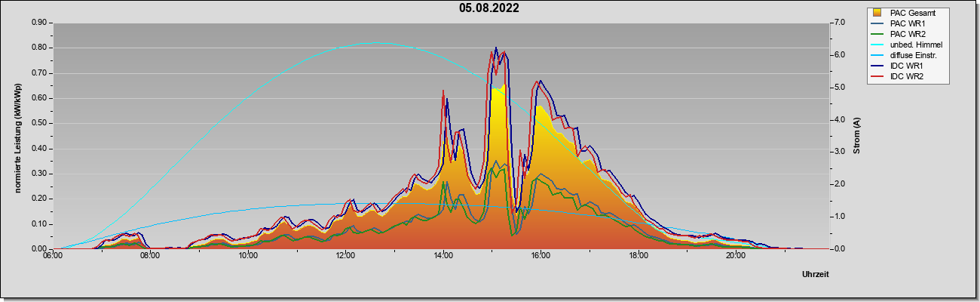
Task: Click the 0.70 left axis value
Action: click(x=39, y=73)
